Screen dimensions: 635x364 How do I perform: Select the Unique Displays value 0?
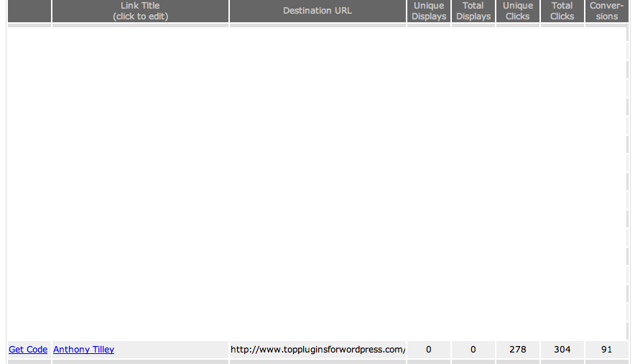point(429,350)
